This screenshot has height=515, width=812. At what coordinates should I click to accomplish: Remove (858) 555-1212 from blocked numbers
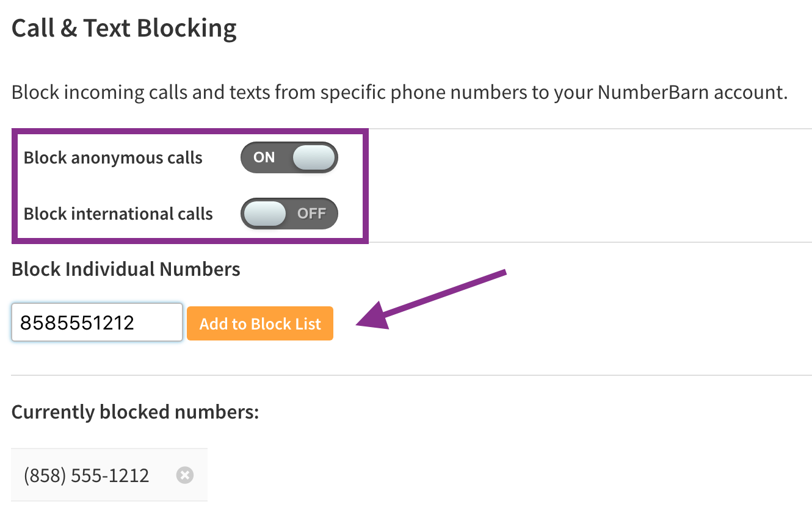185,475
